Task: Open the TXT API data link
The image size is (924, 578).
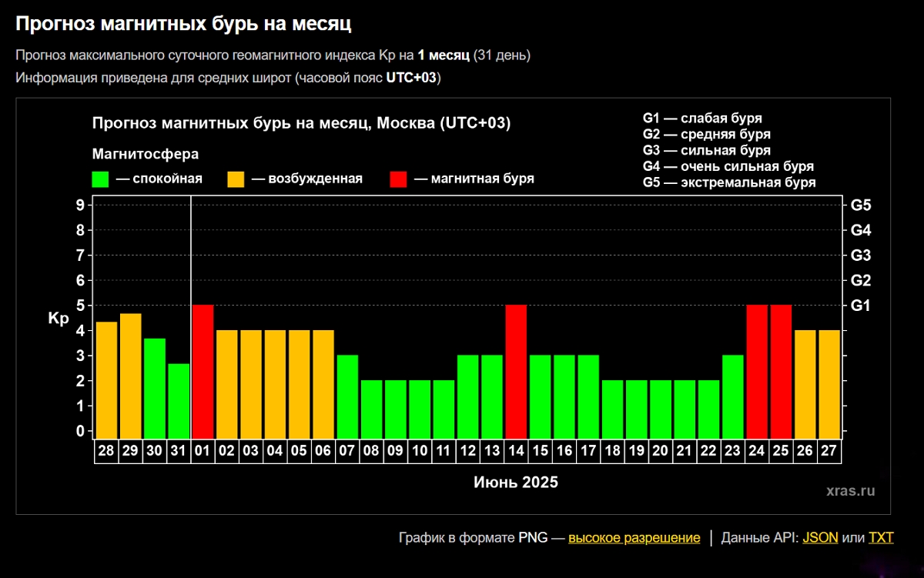Action: tap(881, 537)
